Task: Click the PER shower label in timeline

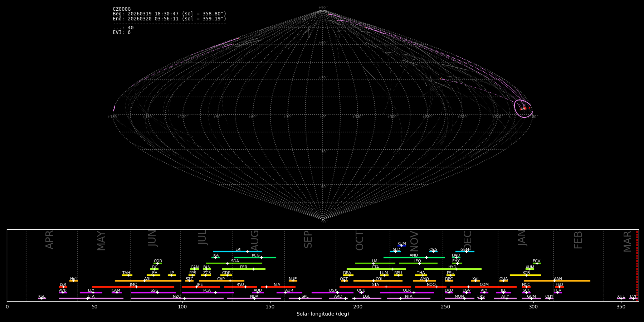Action: (x=244, y=267)
